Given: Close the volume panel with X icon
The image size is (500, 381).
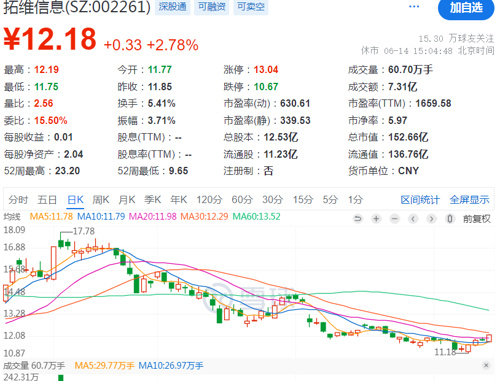Looking at the screenshot, I should [x=486, y=365].
